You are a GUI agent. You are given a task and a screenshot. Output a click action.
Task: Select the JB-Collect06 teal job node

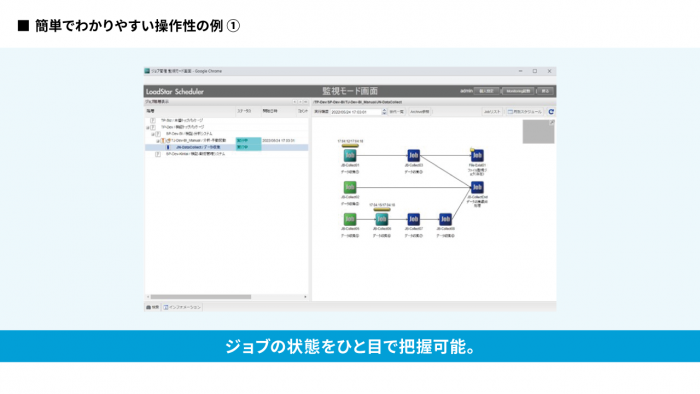pyautogui.click(x=382, y=219)
